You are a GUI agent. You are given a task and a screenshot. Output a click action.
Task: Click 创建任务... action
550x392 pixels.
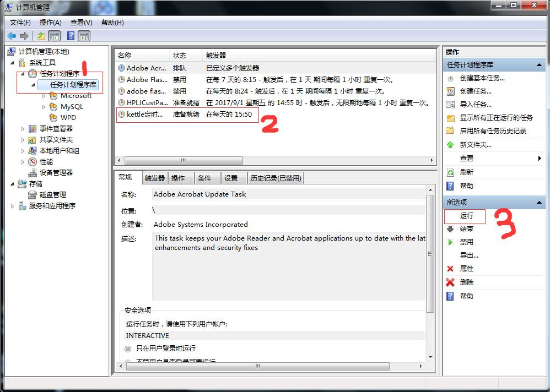(x=475, y=91)
